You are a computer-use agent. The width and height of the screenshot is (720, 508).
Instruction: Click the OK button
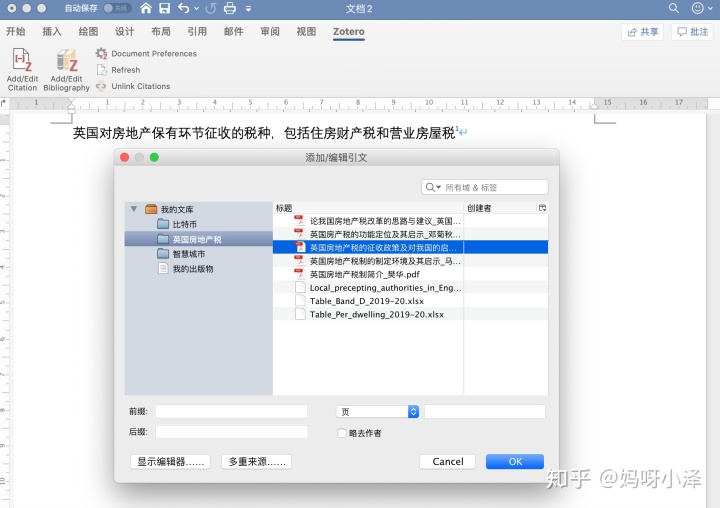pos(515,462)
